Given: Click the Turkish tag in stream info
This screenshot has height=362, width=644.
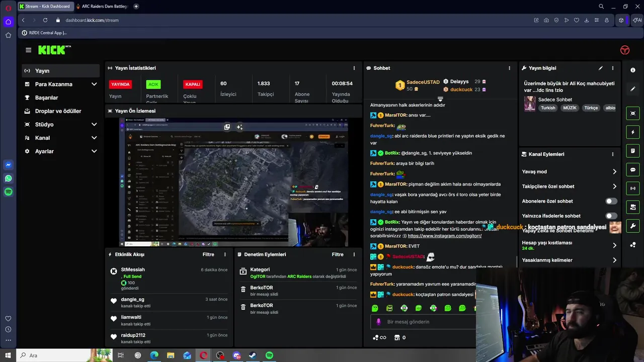Looking at the screenshot, I should (548, 108).
